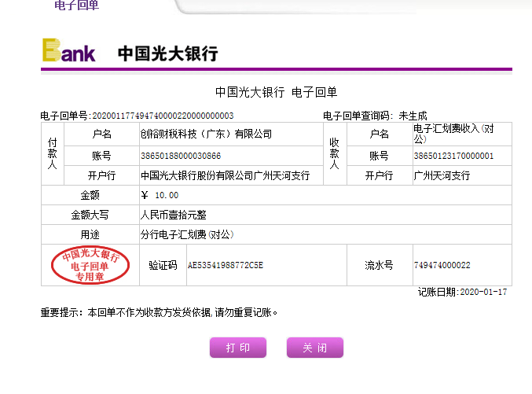Viewport: 532px width, 394px height.
Task: Click payee account number 38650123170000001
Action: (x=453, y=156)
